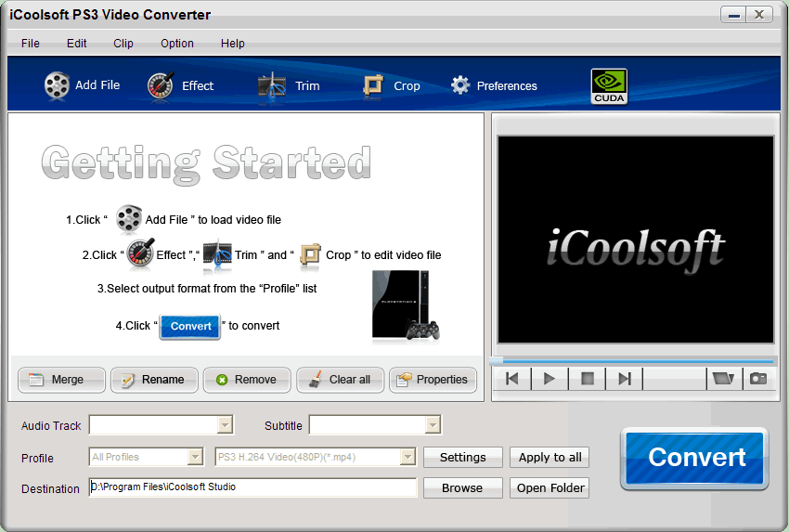The height and width of the screenshot is (532, 789).
Task: Open Preferences gear in toolbar
Action: (x=494, y=86)
